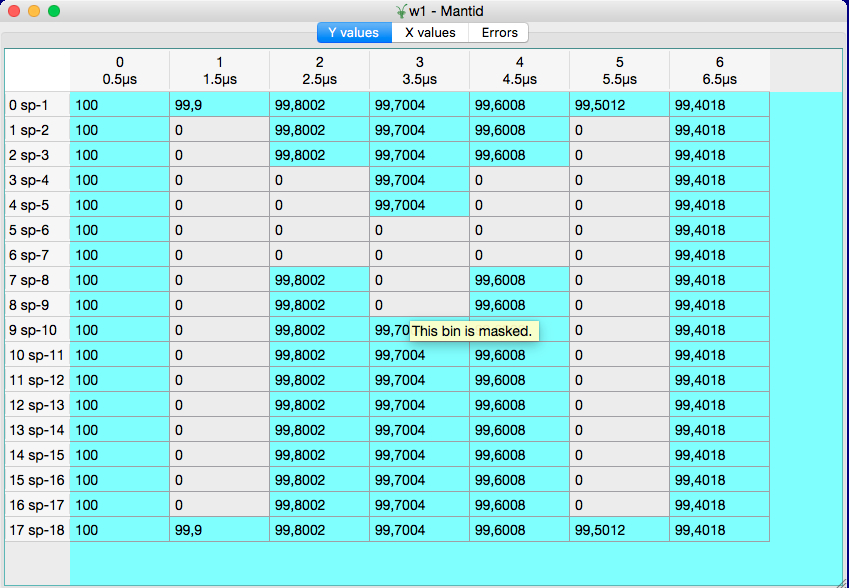Select row header 9 sp-10

(x=37, y=330)
